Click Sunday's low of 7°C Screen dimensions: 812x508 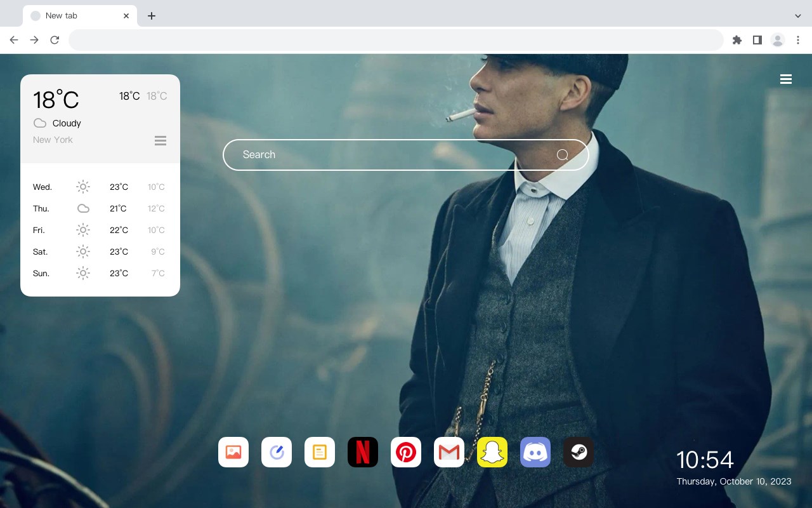[158, 273]
